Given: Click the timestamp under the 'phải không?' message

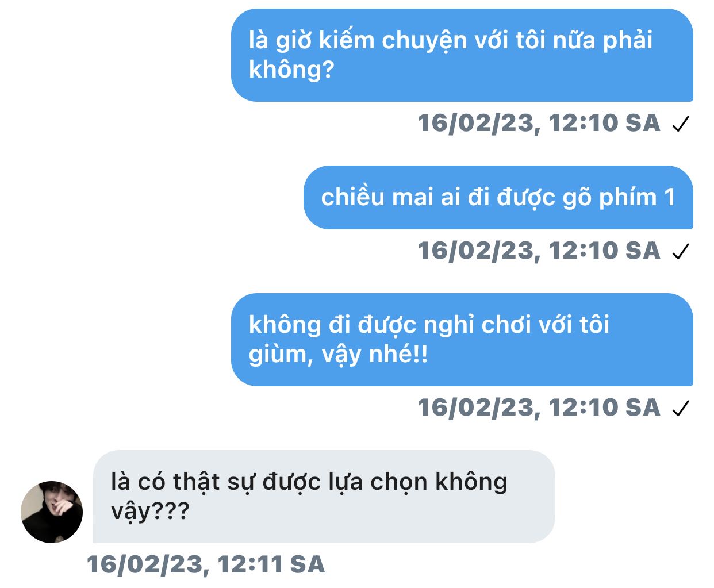Looking at the screenshot, I should tap(539, 123).
